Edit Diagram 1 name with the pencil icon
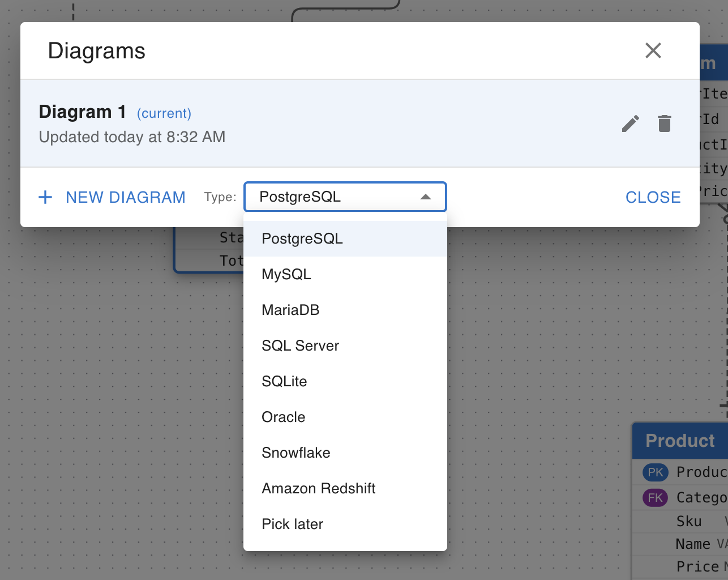This screenshot has width=728, height=580. click(631, 123)
